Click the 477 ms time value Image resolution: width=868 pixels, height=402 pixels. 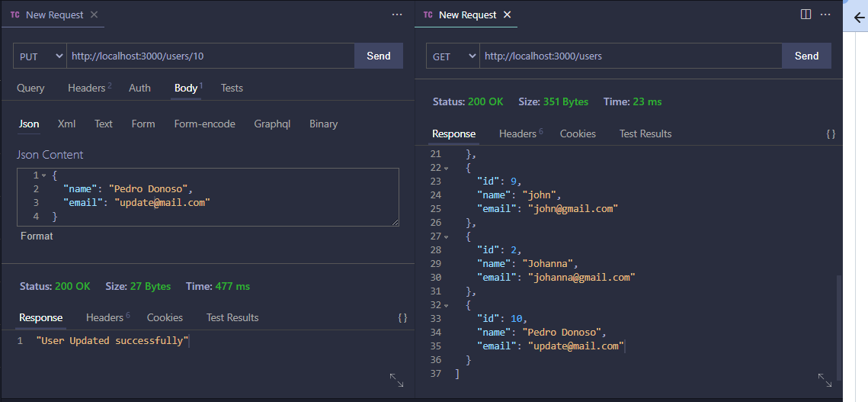[x=232, y=287]
